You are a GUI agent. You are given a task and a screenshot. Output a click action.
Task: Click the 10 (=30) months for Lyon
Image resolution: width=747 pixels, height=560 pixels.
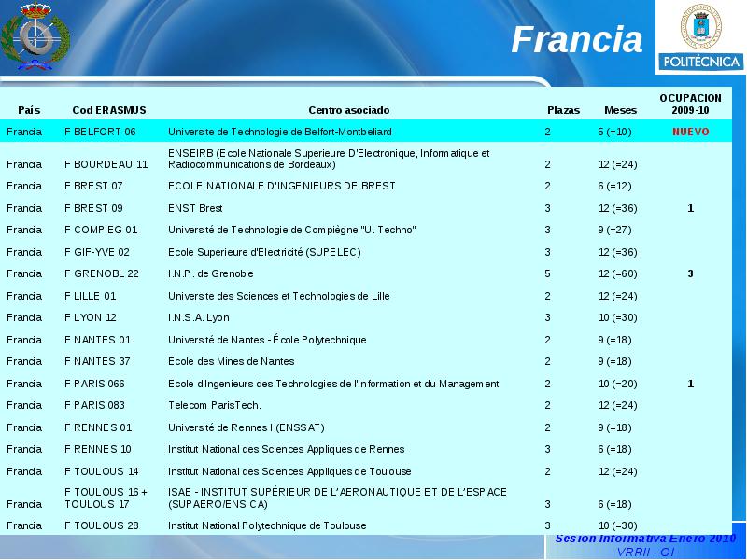point(618,317)
